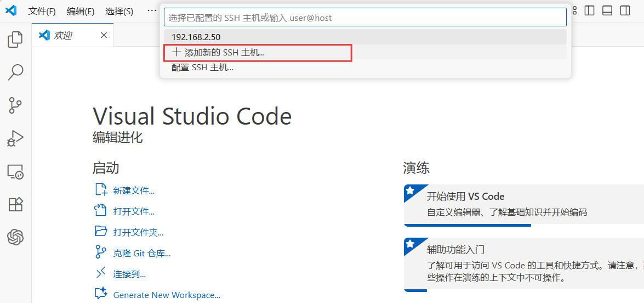Open the 选择(S) menu
The height and width of the screenshot is (303, 644).
click(x=119, y=11)
